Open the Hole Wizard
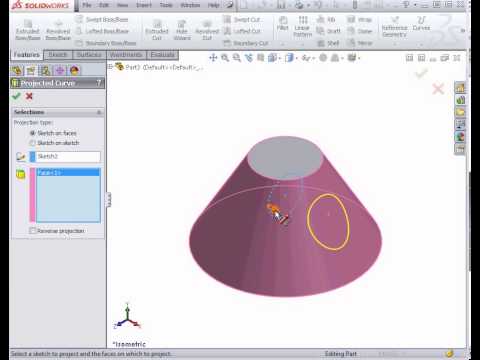This screenshot has width=480, height=360. (x=182, y=30)
